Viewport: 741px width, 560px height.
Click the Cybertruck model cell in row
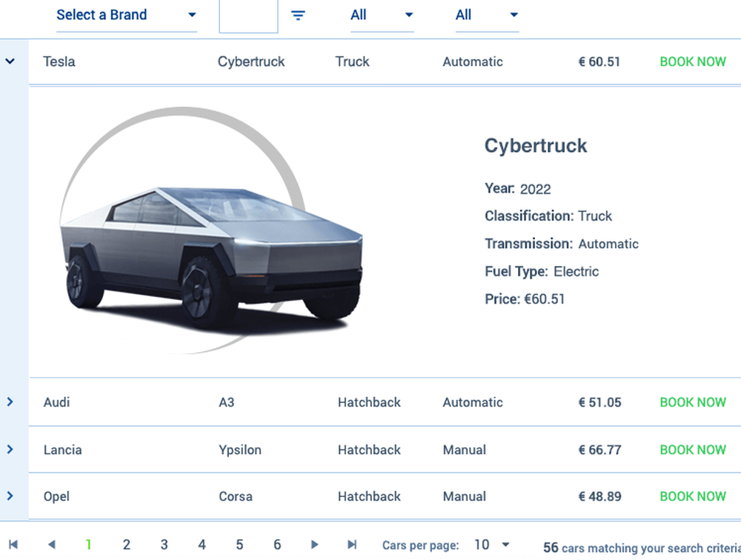point(251,61)
